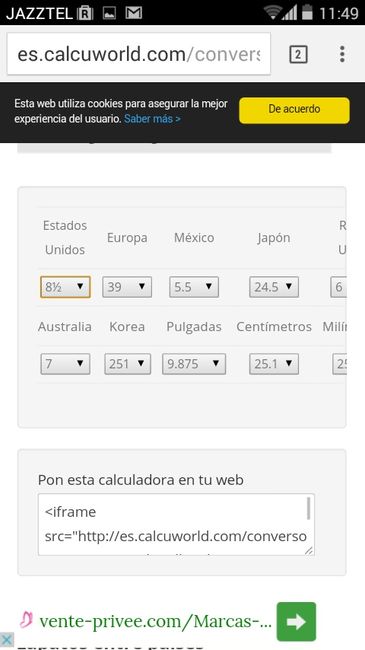Open the partially visible dropdown showing 6
Viewport: 365px width, 650px height.
click(x=338, y=287)
